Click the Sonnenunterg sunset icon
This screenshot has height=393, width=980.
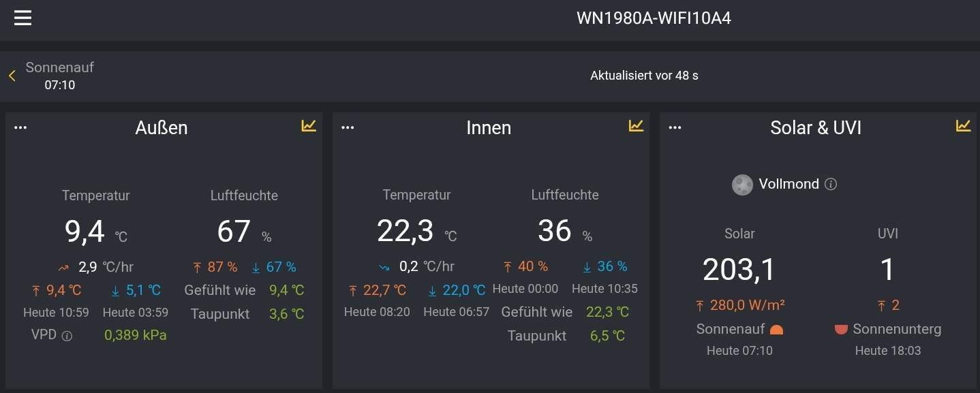click(x=842, y=329)
